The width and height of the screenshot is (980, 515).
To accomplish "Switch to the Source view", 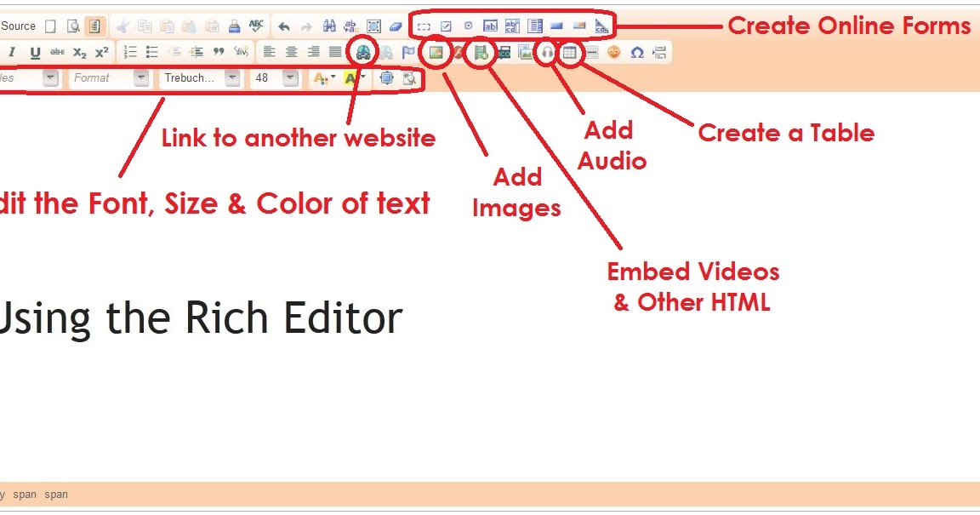I will coord(19,26).
